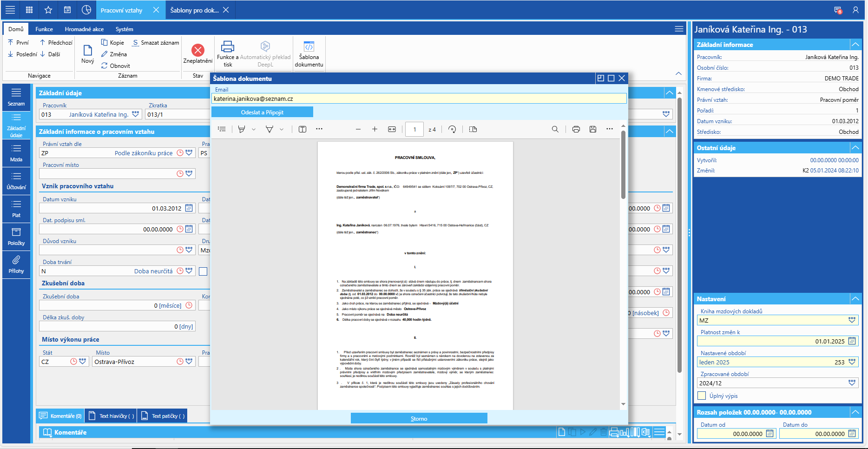Image resolution: width=868 pixels, height=449 pixels.
Task: Save the PDF with the diskette icon
Action: coord(593,129)
